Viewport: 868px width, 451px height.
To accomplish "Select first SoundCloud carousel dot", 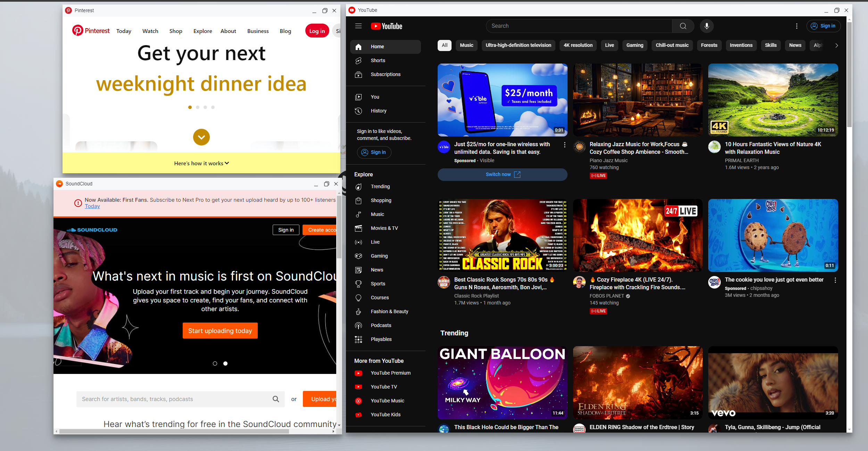I will click(x=215, y=364).
